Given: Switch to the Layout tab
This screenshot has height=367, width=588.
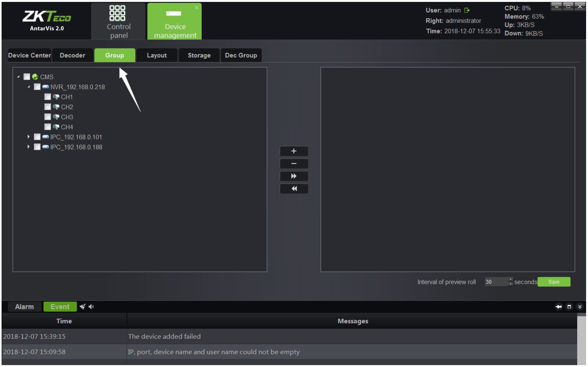Looking at the screenshot, I should pos(157,55).
